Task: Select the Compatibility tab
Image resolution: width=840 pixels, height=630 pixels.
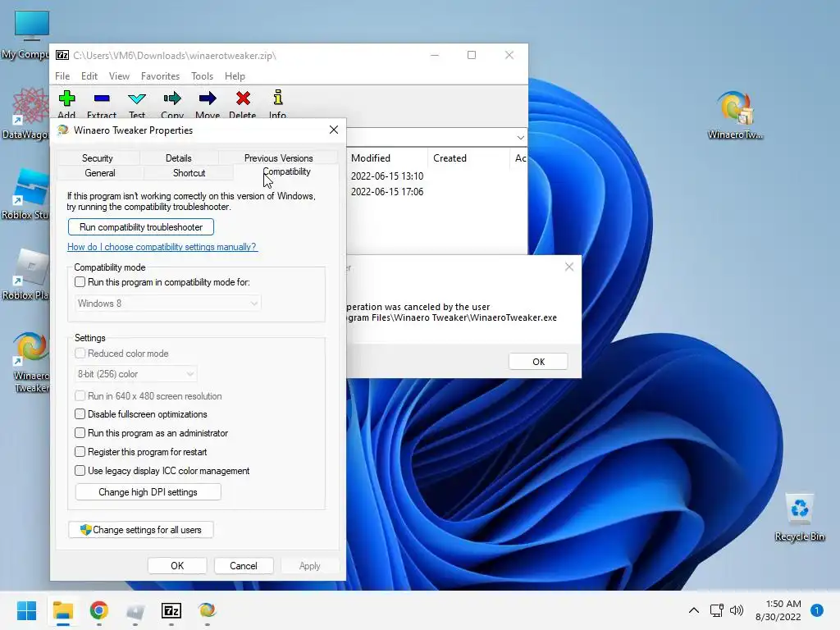Action: (x=286, y=171)
